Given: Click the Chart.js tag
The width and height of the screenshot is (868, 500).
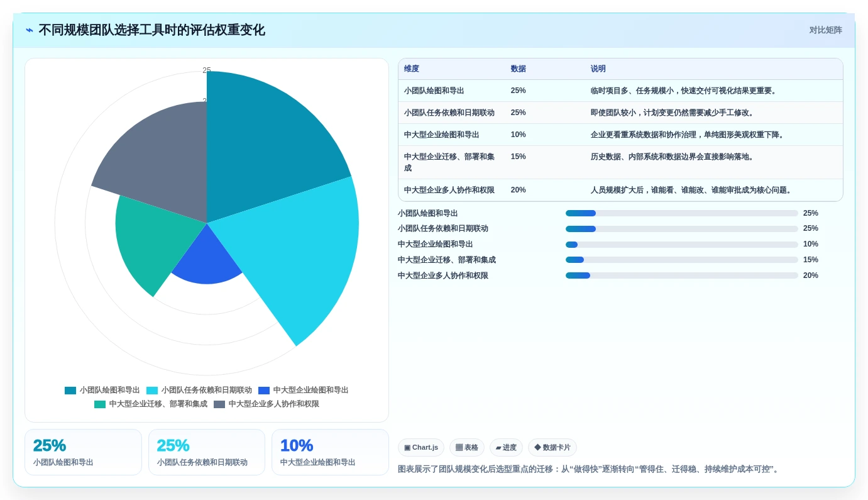Looking at the screenshot, I should point(421,448).
